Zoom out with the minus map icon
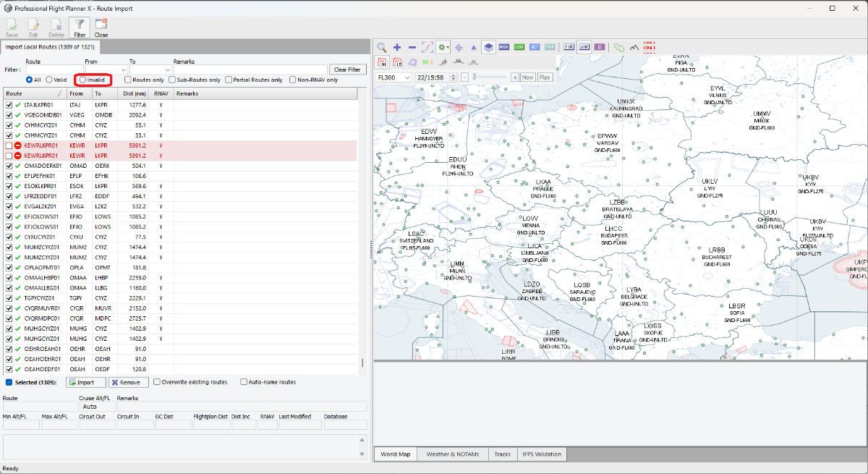 click(412, 47)
